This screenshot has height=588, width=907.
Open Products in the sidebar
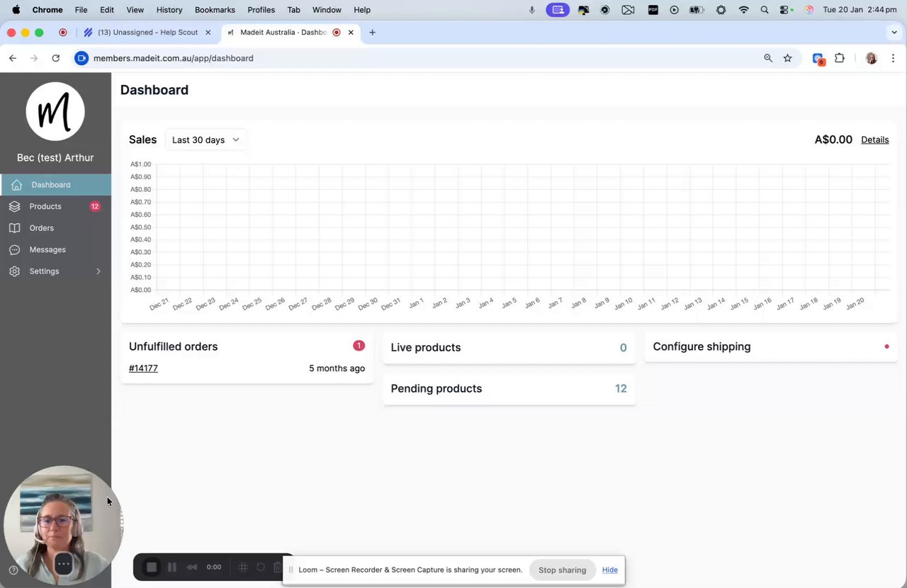(x=55, y=206)
